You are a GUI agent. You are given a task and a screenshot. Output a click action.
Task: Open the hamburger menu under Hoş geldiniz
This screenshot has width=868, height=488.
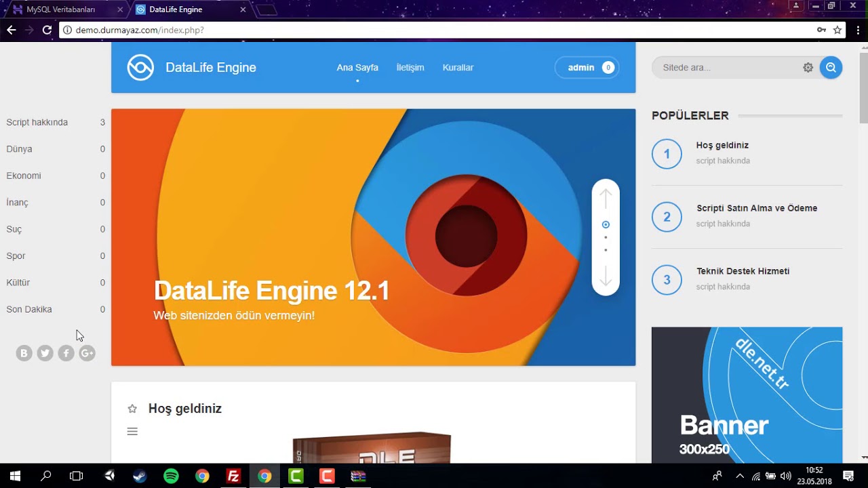coord(132,431)
